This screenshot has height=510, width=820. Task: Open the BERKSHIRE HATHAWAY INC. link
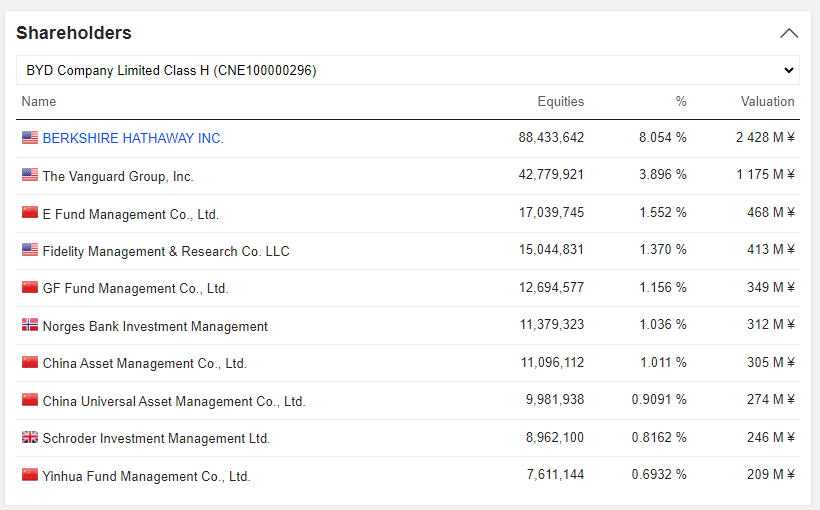(x=133, y=138)
